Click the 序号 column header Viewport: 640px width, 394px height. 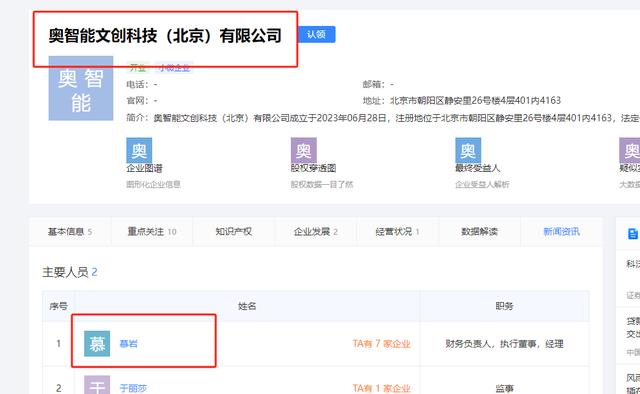(58, 306)
